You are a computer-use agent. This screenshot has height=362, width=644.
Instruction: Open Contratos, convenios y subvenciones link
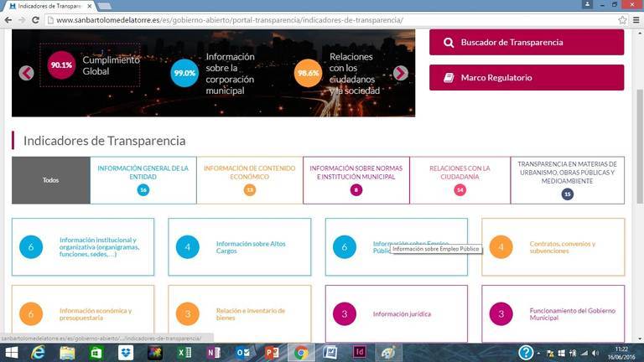[x=563, y=247]
